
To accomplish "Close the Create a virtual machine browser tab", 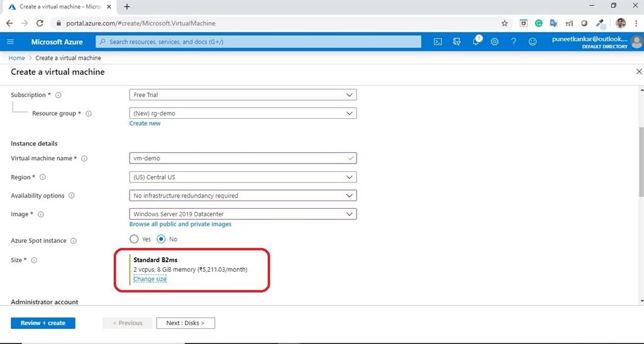I will (x=109, y=6).
